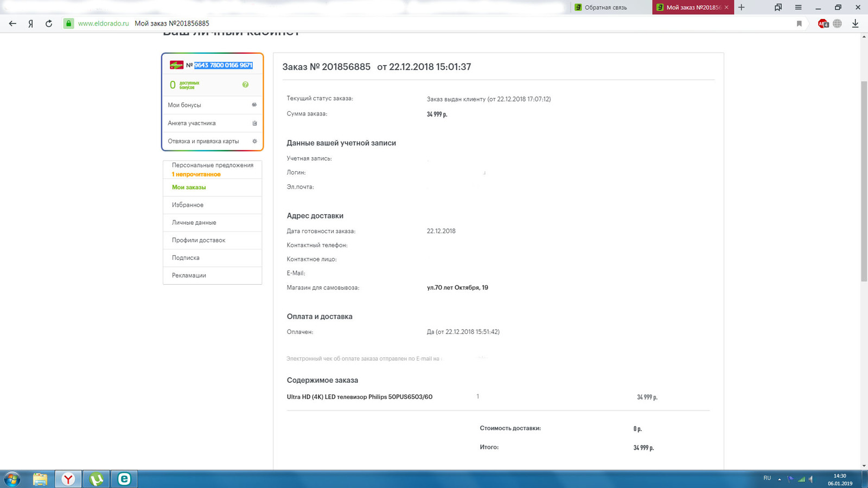Screen dimensions: 868x488
Task: Open uTorrent from the taskbar
Action: tap(97, 479)
